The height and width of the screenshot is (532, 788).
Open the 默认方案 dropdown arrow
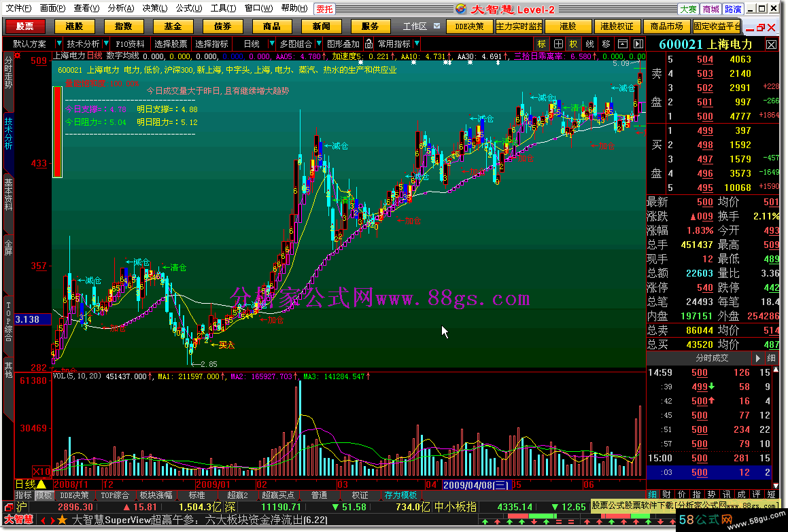click(58, 43)
